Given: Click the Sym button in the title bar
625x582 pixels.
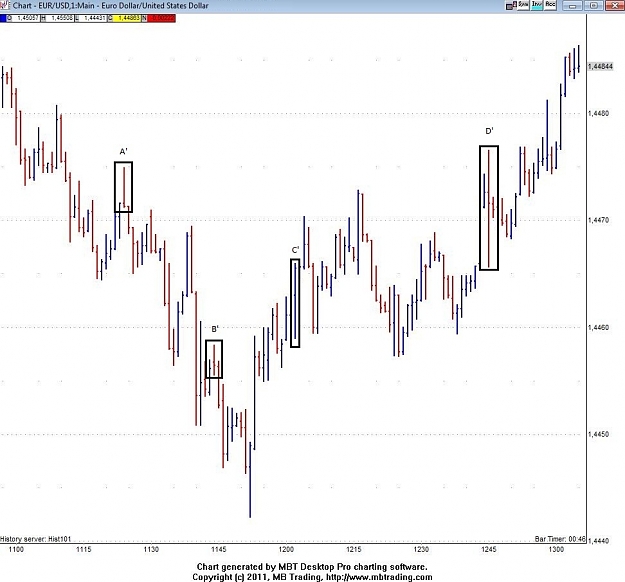Looking at the screenshot, I should pos(523,5).
